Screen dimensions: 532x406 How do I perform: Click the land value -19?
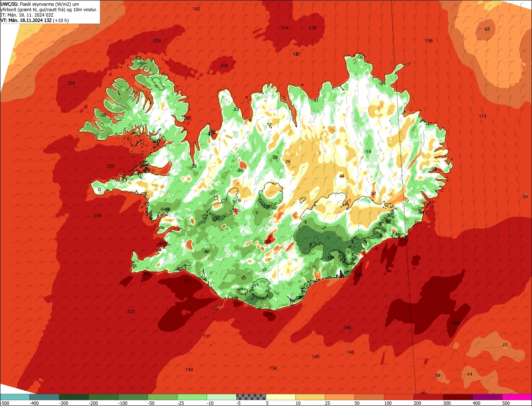click(367, 152)
